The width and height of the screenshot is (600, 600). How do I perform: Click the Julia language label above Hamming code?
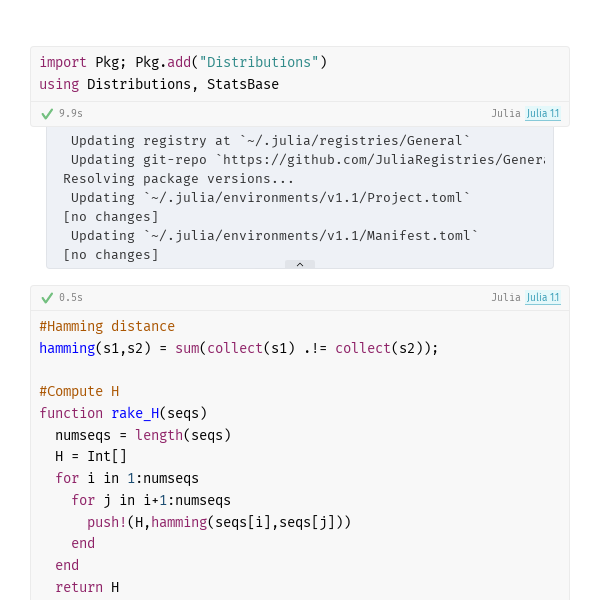click(x=506, y=297)
